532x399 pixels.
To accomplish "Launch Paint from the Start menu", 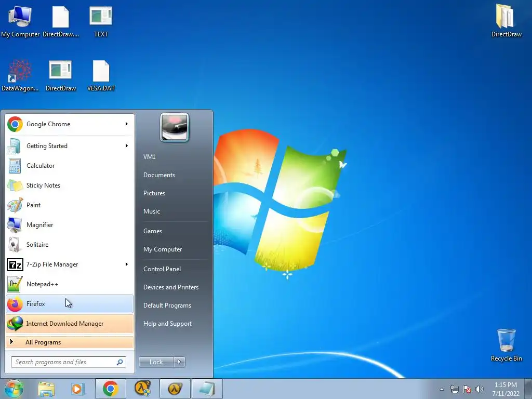I will [x=70, y=205].
